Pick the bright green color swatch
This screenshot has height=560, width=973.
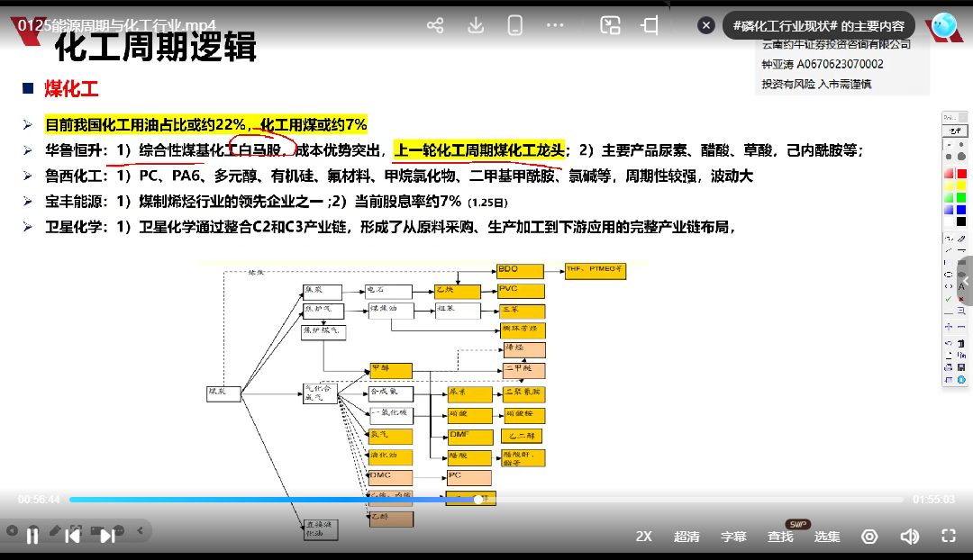coord(962,198)
